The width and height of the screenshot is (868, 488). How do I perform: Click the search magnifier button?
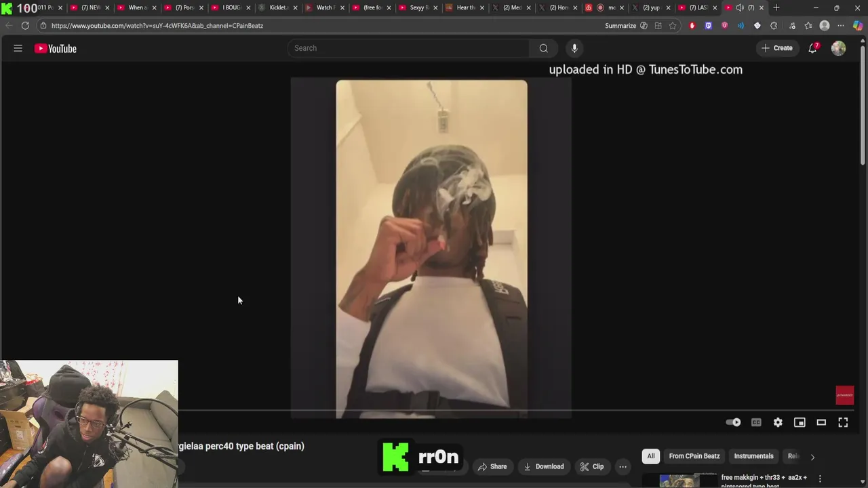543,48
